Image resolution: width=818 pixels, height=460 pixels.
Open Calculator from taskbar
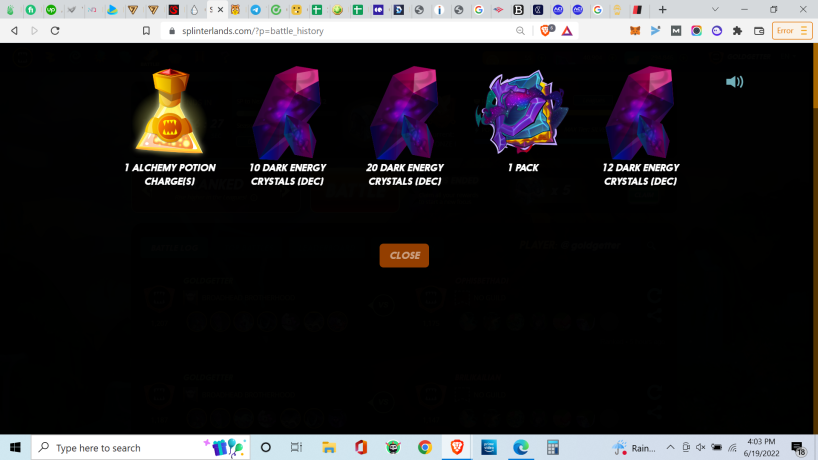point(553,447)
